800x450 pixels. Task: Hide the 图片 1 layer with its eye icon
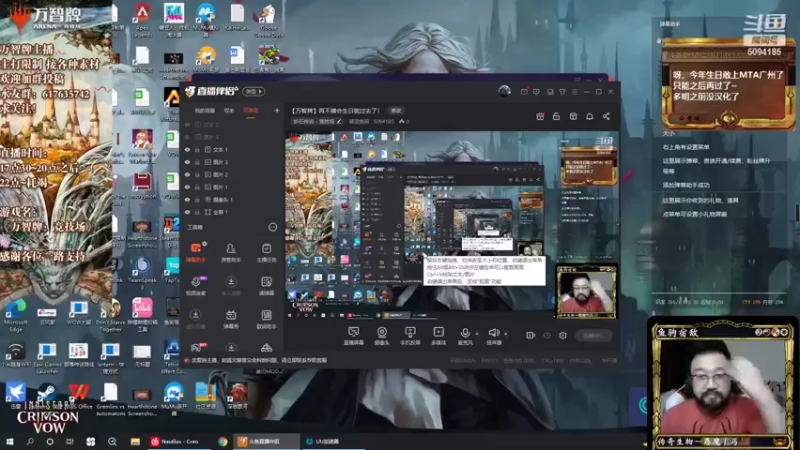tap(187, 187)
